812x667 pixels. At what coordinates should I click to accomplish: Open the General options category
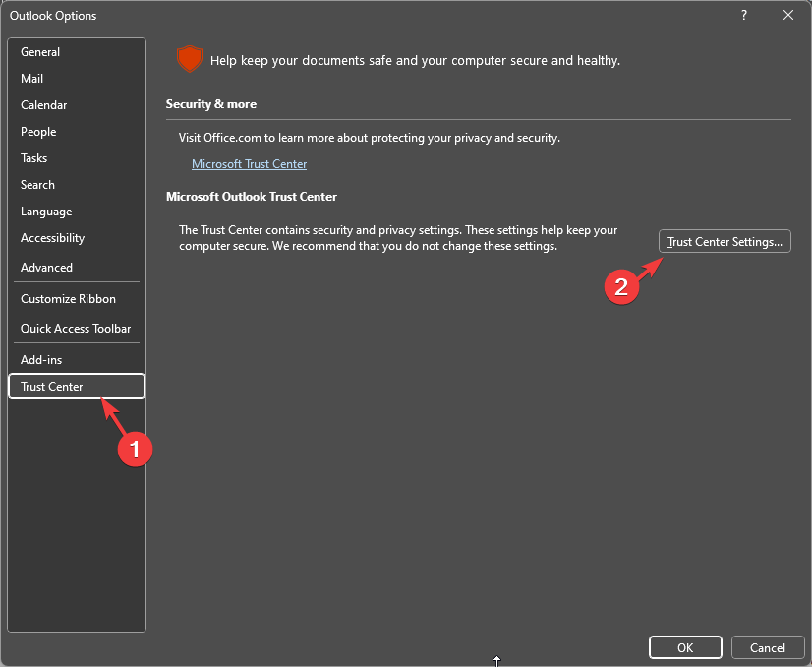coord(76,52)
